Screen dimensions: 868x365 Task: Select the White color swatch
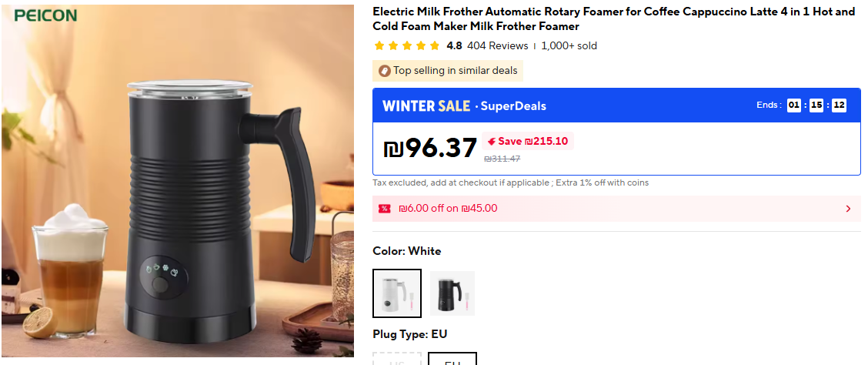click(x=397, y=293)
